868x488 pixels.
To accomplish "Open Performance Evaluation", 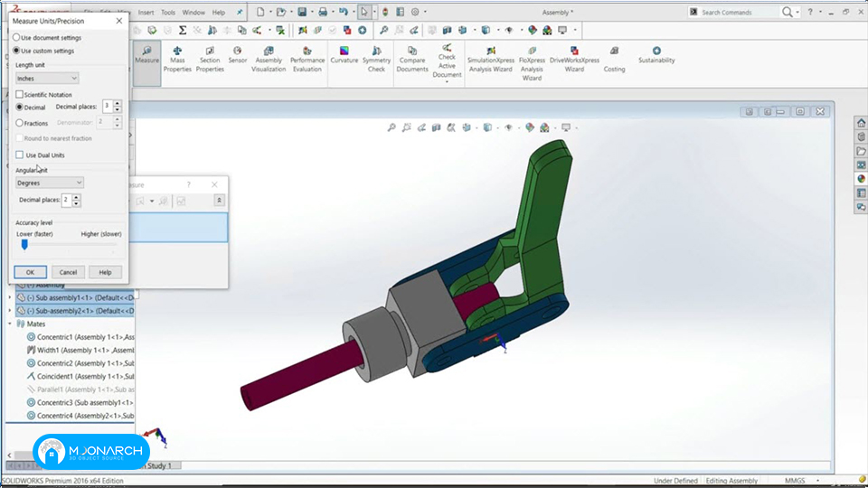I will coord(307,60).
